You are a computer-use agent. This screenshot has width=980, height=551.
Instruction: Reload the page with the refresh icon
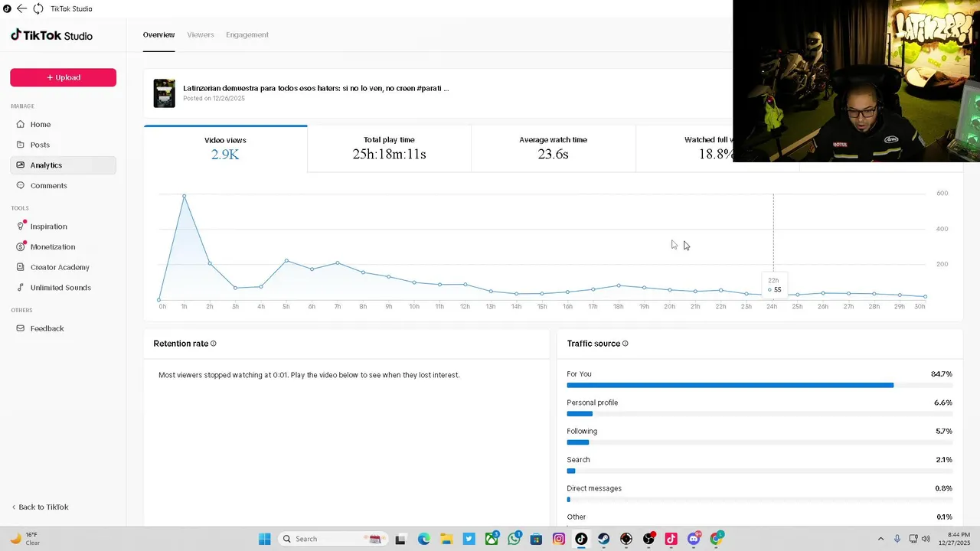[38, 8]
